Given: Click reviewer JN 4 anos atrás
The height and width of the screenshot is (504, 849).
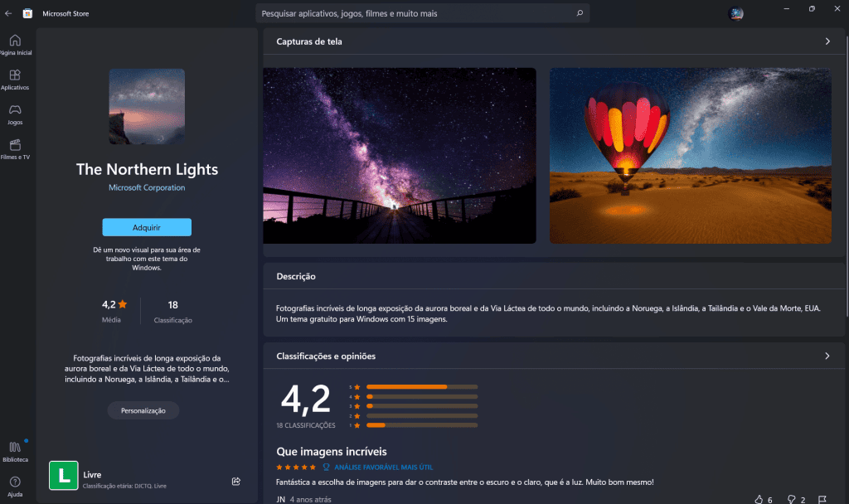Looking at the screenshot, I should coord(303,499).
